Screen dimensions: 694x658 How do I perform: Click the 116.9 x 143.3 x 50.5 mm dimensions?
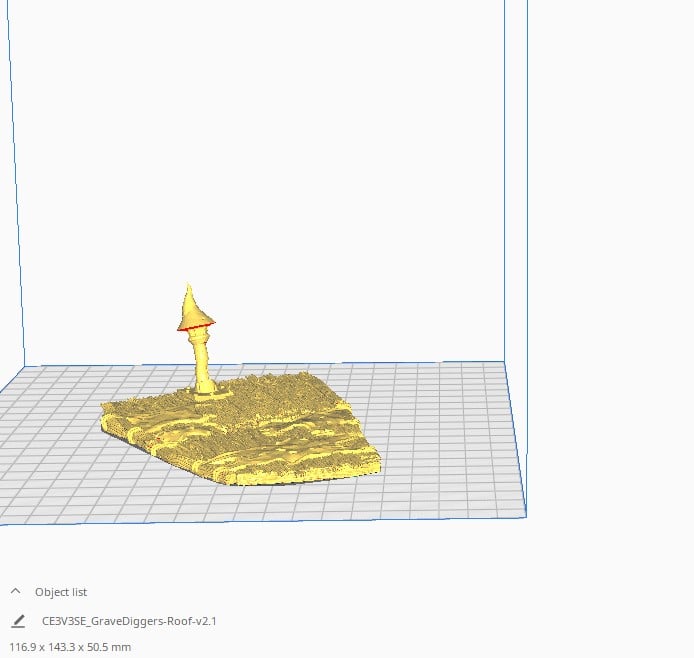pyautogui.click(x=70, y=647)
